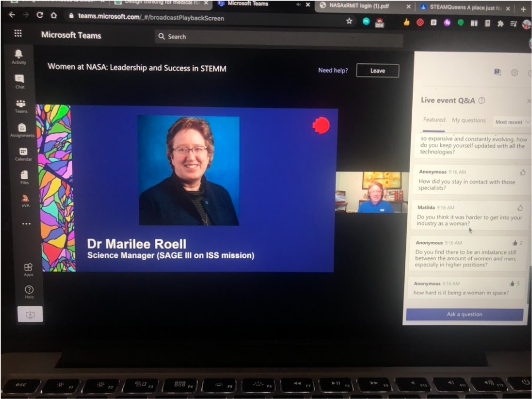This screenshot has width=532, height=399.
Task: Click the Leave button
Action: (378, 71)
